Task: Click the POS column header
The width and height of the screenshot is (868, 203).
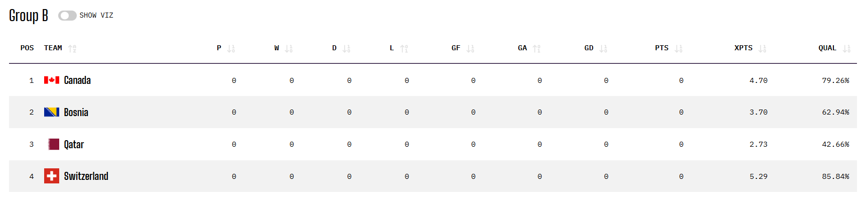Action: (27, 48)
